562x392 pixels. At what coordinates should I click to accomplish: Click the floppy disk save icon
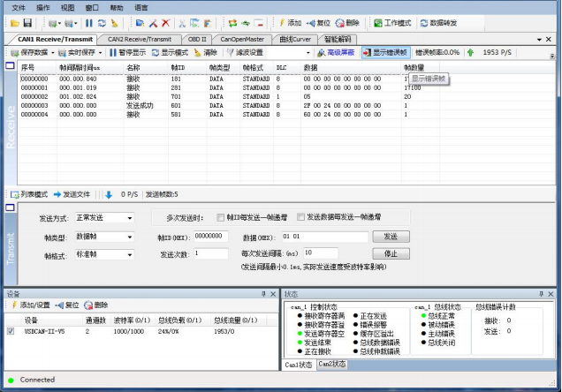[x=27, y=23]
